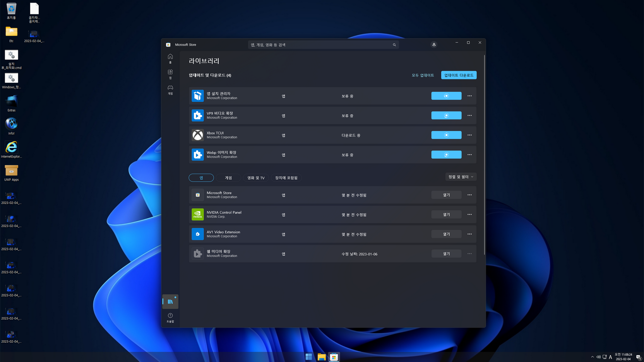Open the volume icon in system tray
This screenshot has width=644, height=362.
pos(598,357)
